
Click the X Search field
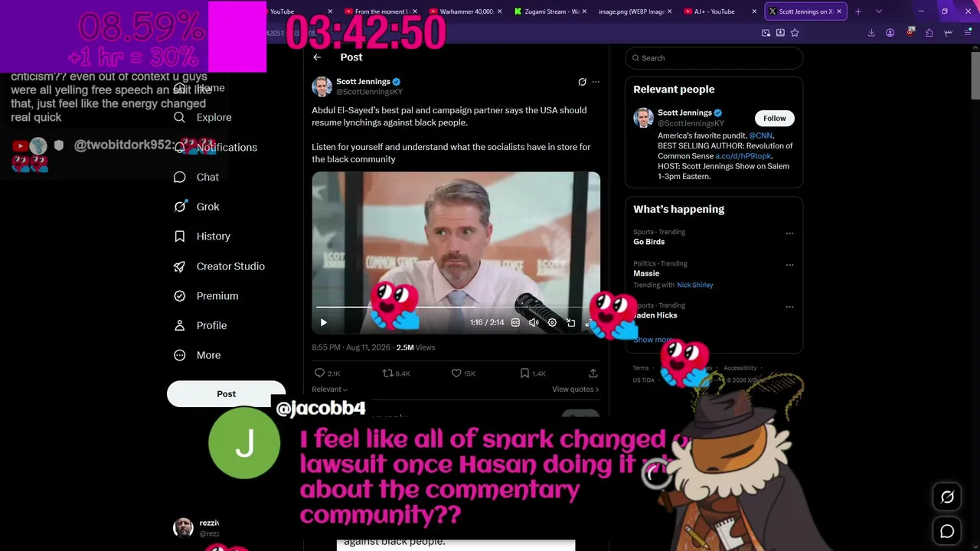pos(714,58)
